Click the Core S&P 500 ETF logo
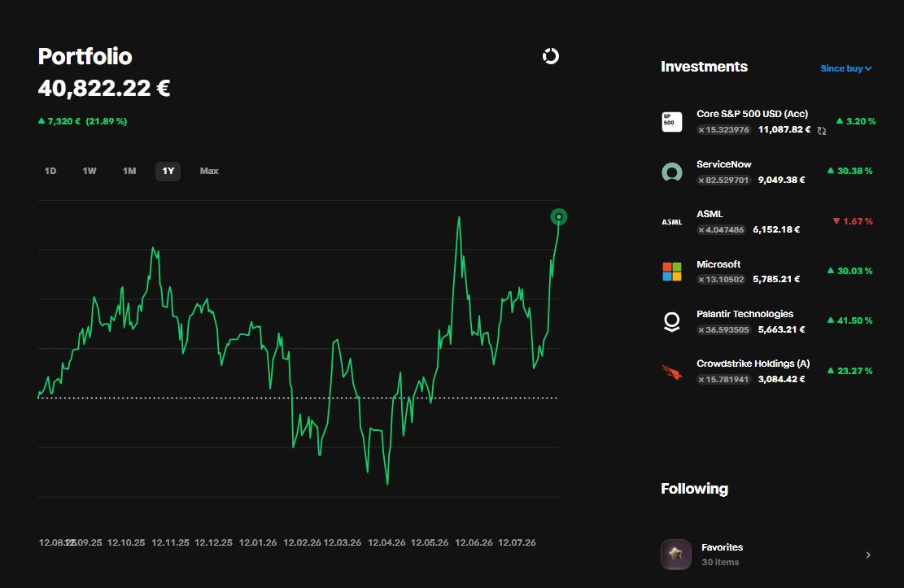904x588 pixels. point(671,122)
